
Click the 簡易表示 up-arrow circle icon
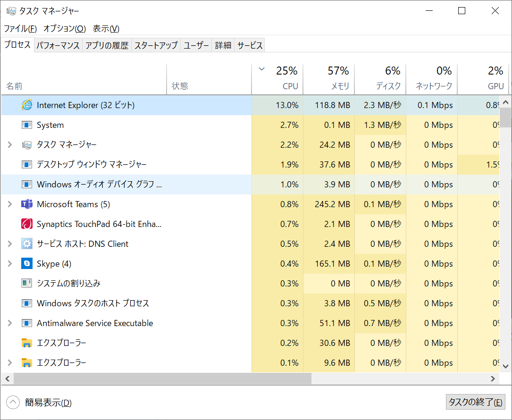(x=13, y=403)
